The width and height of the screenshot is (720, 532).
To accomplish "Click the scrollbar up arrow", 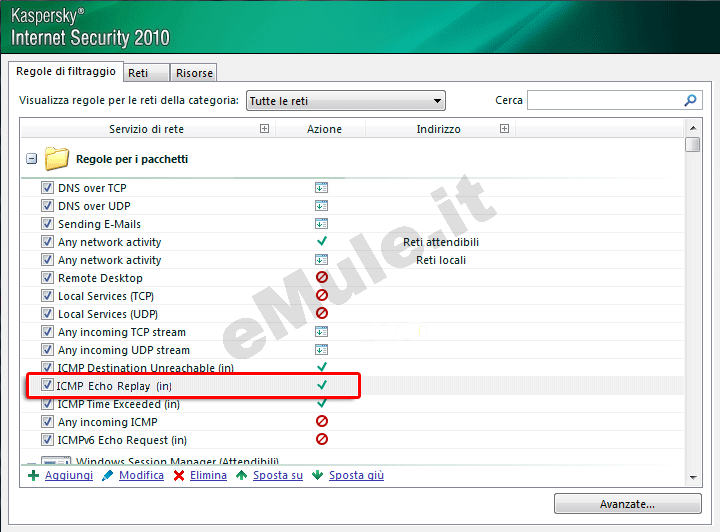I will [x=693, y=128].
